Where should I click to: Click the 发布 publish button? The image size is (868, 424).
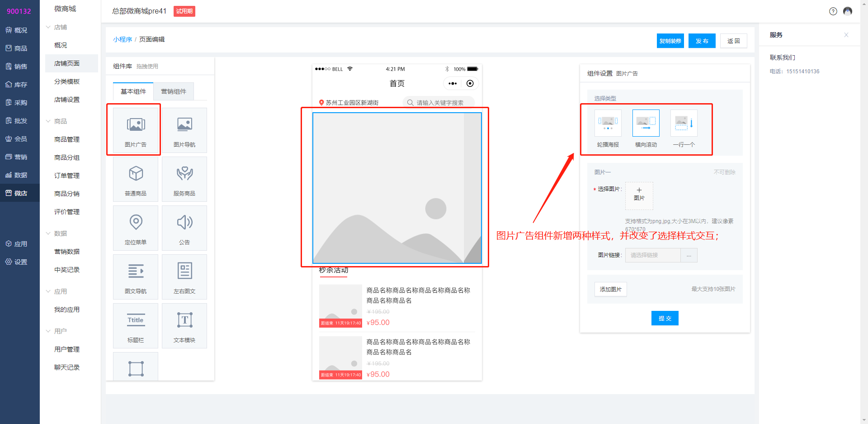tap(702, 41)
